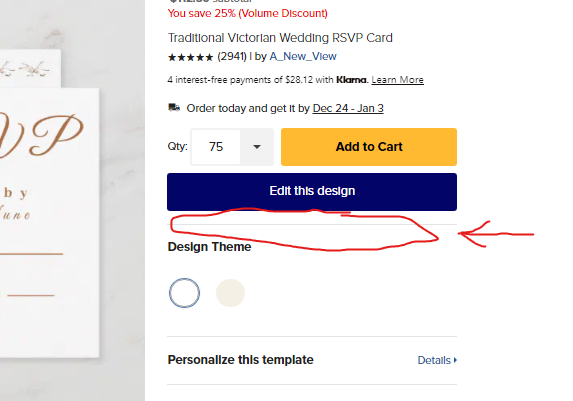Open the quantity dropdown arrow

pyautogui.click(x=257, y=147)
